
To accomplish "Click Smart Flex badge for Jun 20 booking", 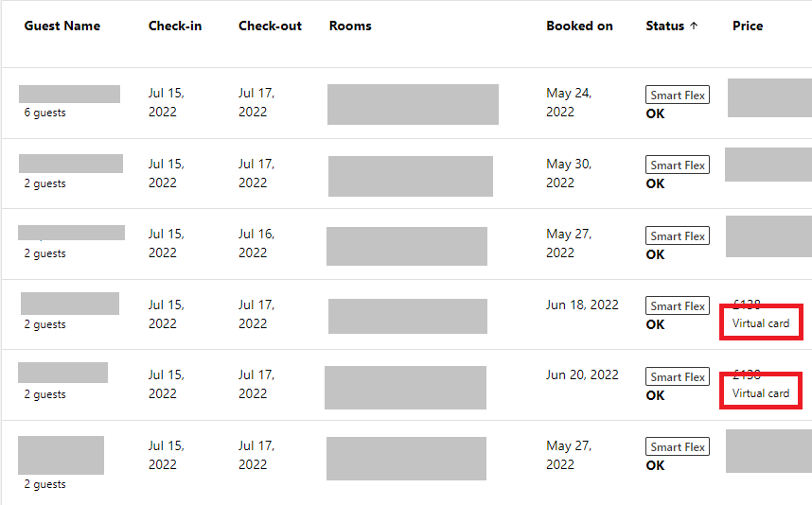I will pos(678,376).
